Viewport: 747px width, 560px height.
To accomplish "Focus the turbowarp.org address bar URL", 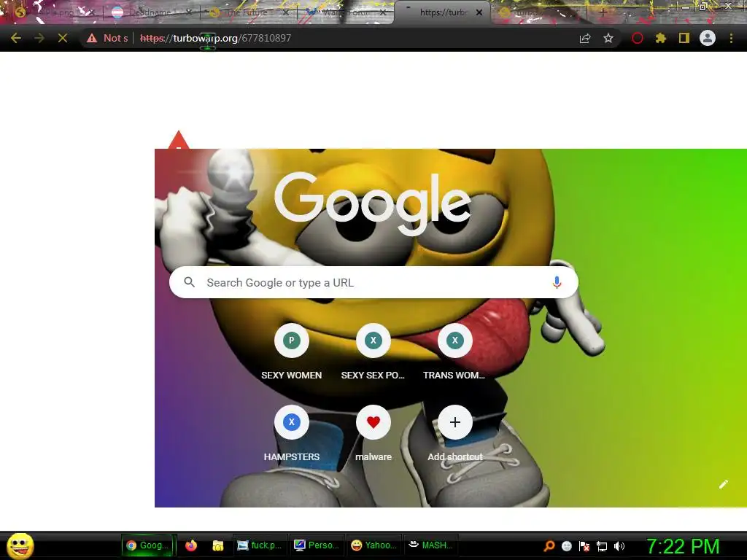I will 215,38.
